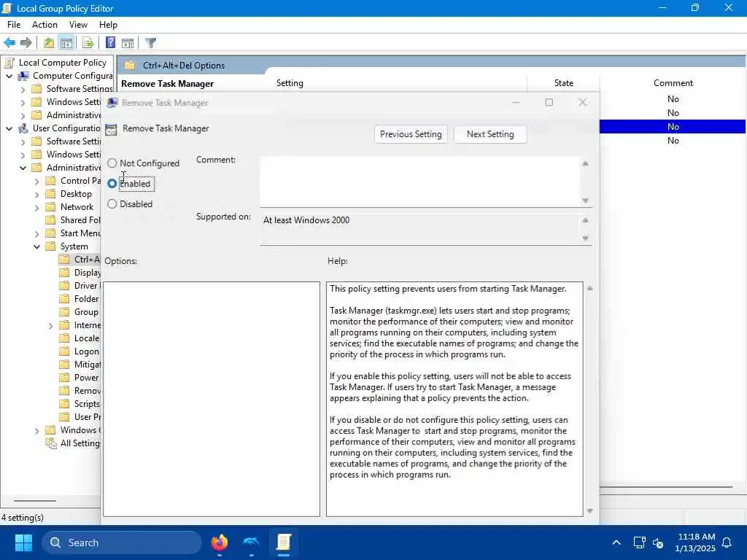This screenshot has height=560, width=747.
Task: Collapse the User Configuration node
Action: [9, 128]
